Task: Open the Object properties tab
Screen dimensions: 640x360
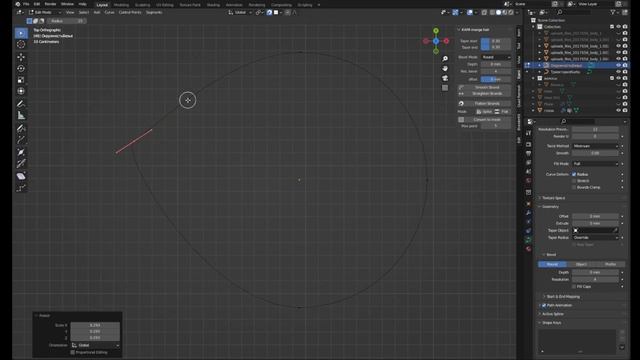Action: [x=529, y=204]
